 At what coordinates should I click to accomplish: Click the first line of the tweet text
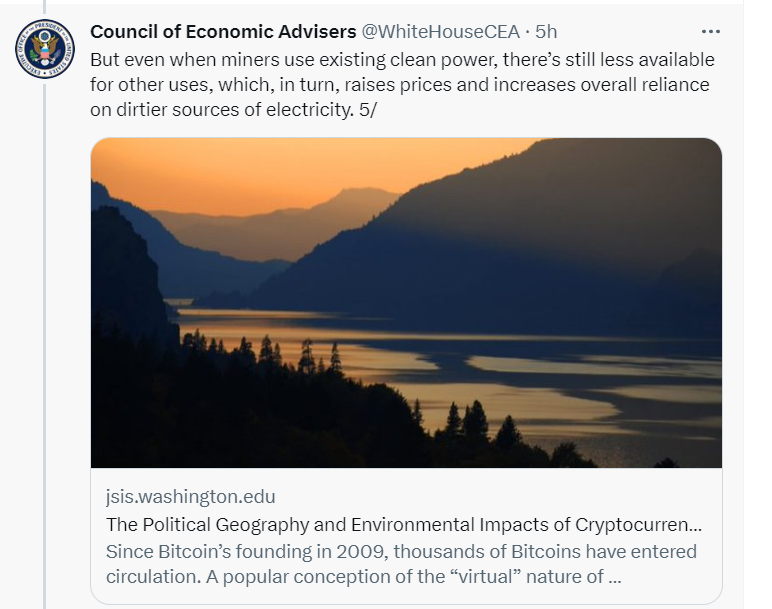(402, 59)
